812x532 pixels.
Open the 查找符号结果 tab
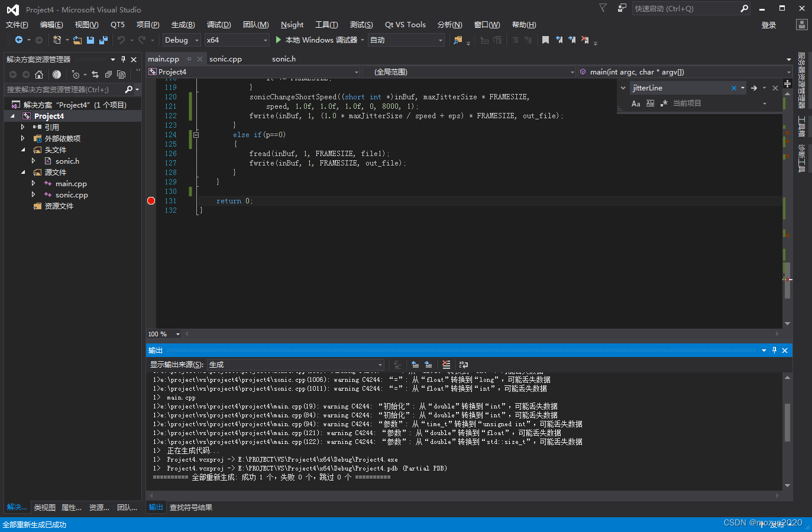tap(191, 507)
